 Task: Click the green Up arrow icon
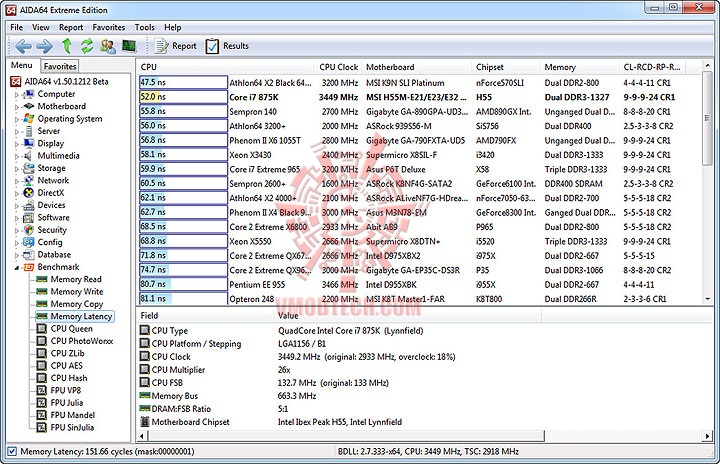point(67,46)
